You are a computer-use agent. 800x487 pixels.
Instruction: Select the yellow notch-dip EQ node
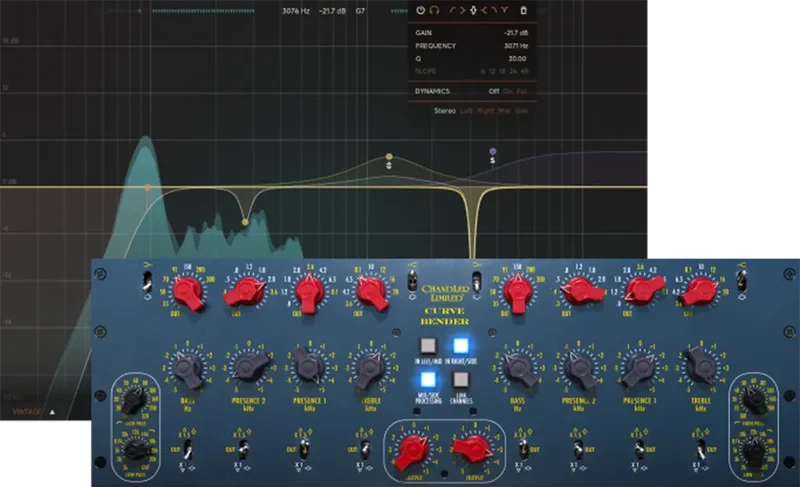tap(245, 222)
